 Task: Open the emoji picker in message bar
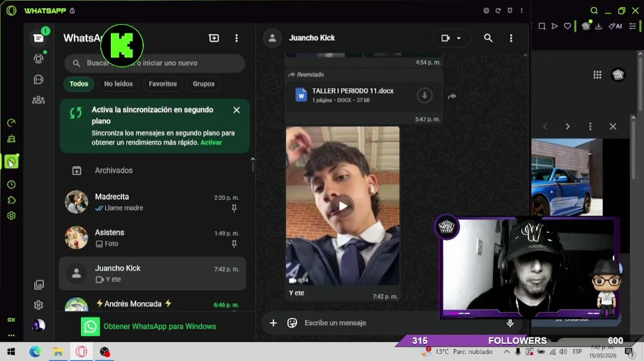[x=292, y=323]
